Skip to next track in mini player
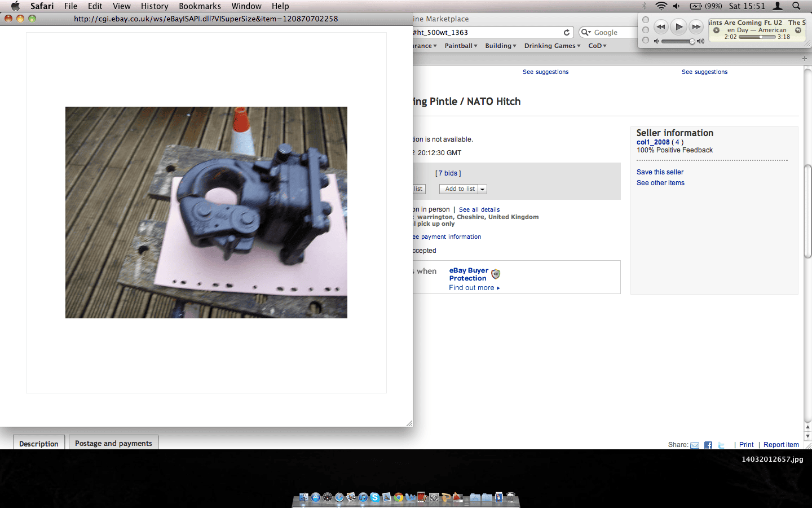This screenshot has width=812, height=508. click(696, 27)
